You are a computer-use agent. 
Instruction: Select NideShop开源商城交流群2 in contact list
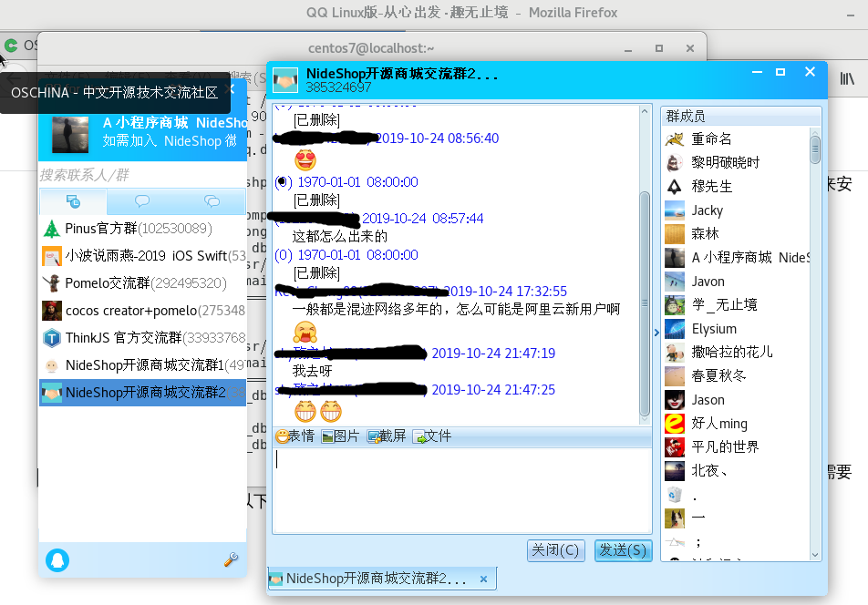pyautogui.click(x=142, y=393)
